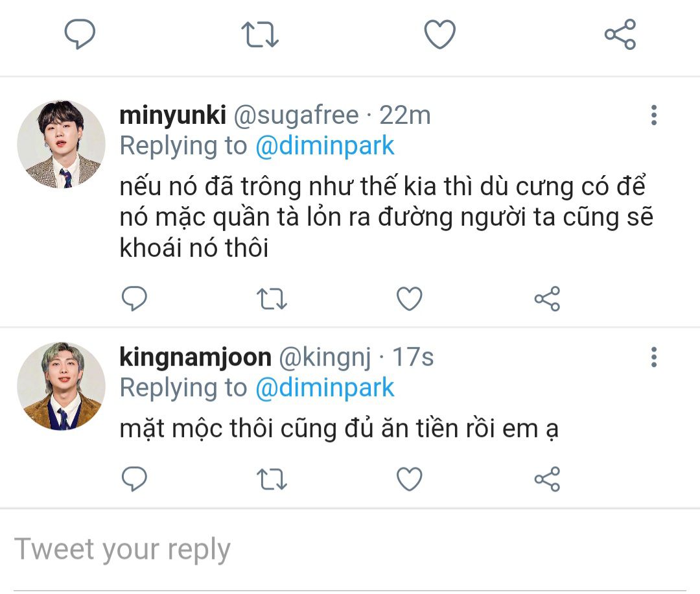This screenshot has height=594, width=700.
Task: Reply to minyunki's tweet
Action: click(x=135, y=299)
